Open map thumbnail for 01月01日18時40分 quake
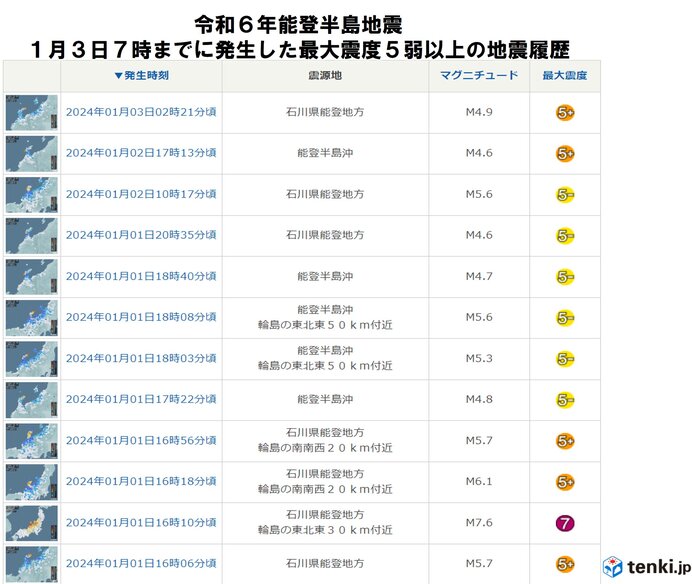 (x=31, y=277)
